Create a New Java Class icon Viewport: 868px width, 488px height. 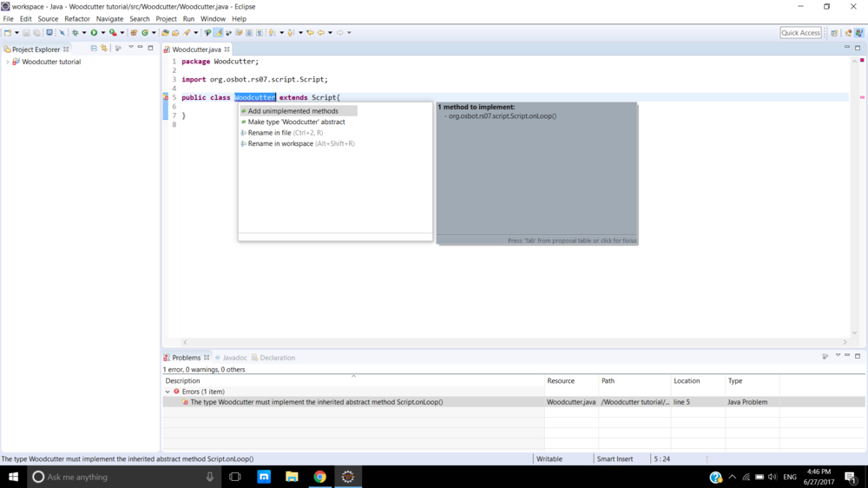tap(145, 33)
